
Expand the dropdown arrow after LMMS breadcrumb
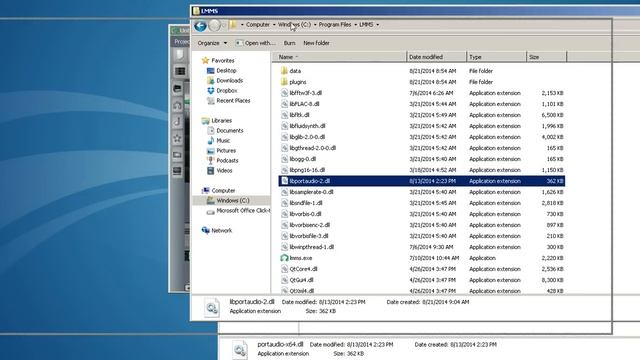click(x=378, y=25)
